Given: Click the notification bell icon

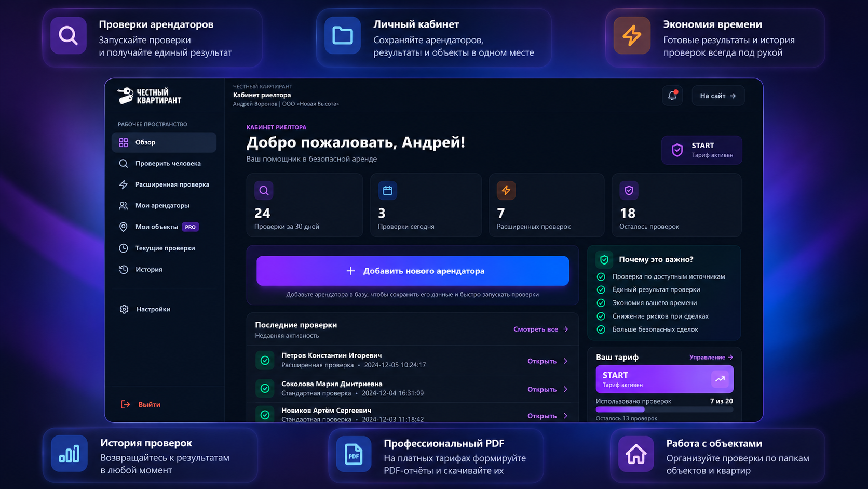Looking at the screenshot, I should (672, 96).
